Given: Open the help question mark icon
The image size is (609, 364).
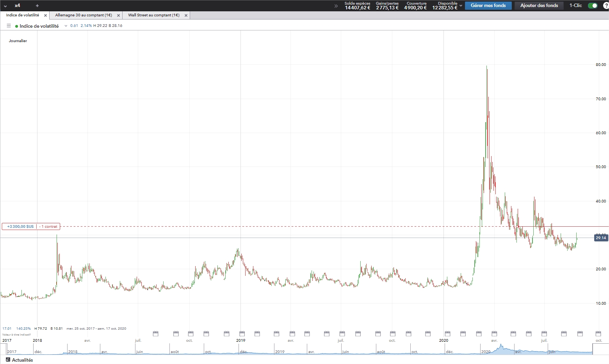Looking at the screenshot, I should (x=606, y=5).
